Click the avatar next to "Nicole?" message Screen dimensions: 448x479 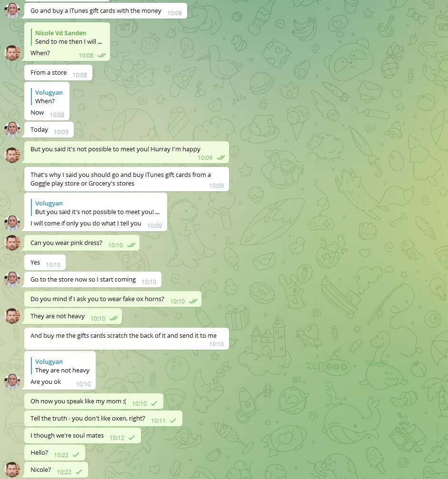point(12,470)
